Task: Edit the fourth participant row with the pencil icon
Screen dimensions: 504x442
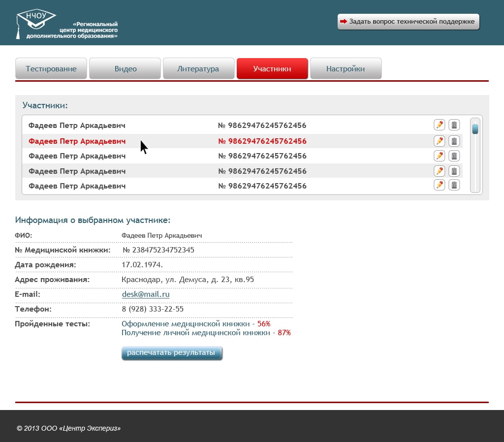Action: (439, 171)
